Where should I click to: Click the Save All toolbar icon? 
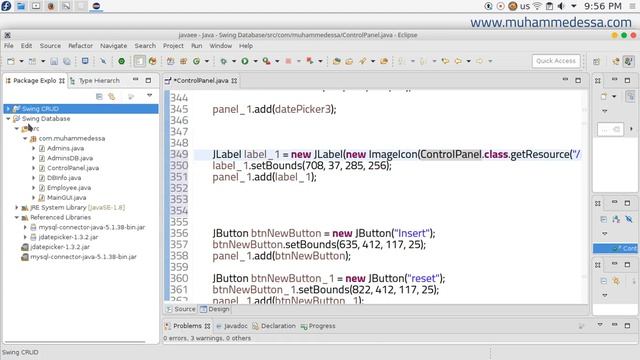pyautogui.click(x=67, y=61)
